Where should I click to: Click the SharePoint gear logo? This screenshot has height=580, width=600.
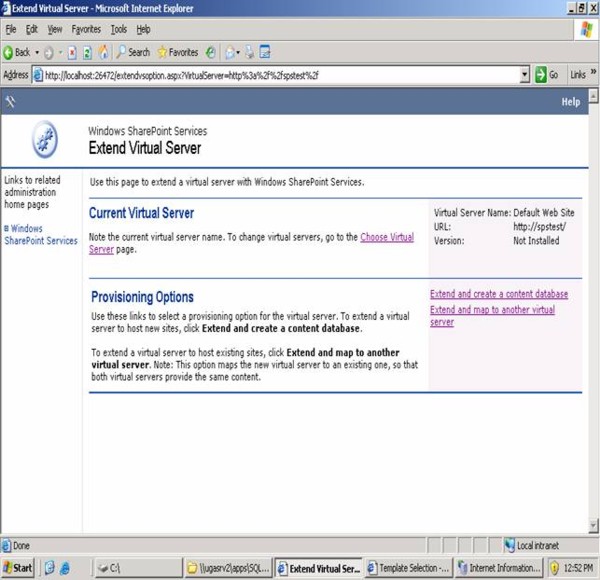[x=45, y=140]
